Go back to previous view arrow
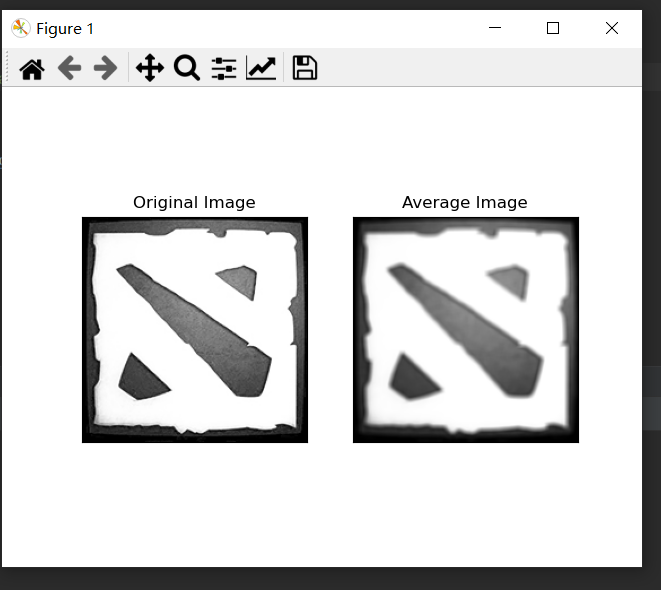 point(69,68)
